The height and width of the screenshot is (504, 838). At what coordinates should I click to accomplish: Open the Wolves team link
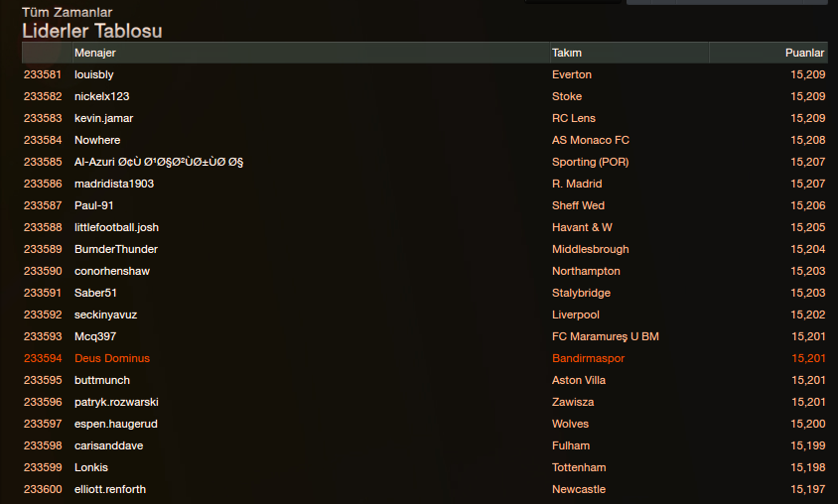click(570, 424)
